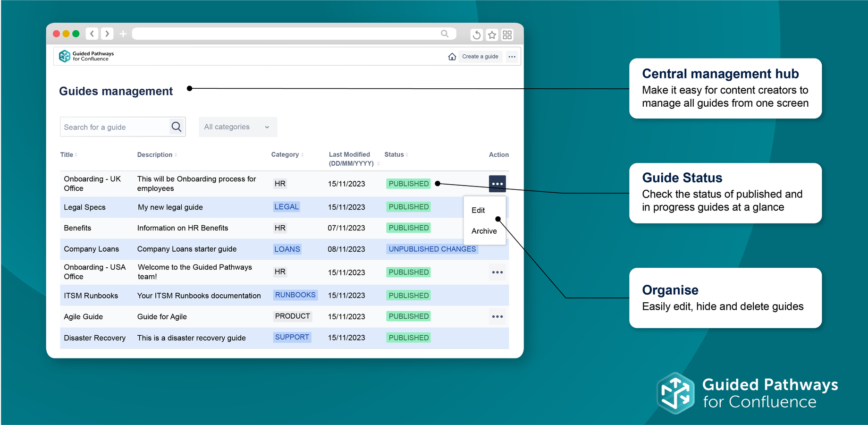This screenshot has width=868, height=425.
Task: Open header more options ellipsis menu
Action: (x=512, y=57)
